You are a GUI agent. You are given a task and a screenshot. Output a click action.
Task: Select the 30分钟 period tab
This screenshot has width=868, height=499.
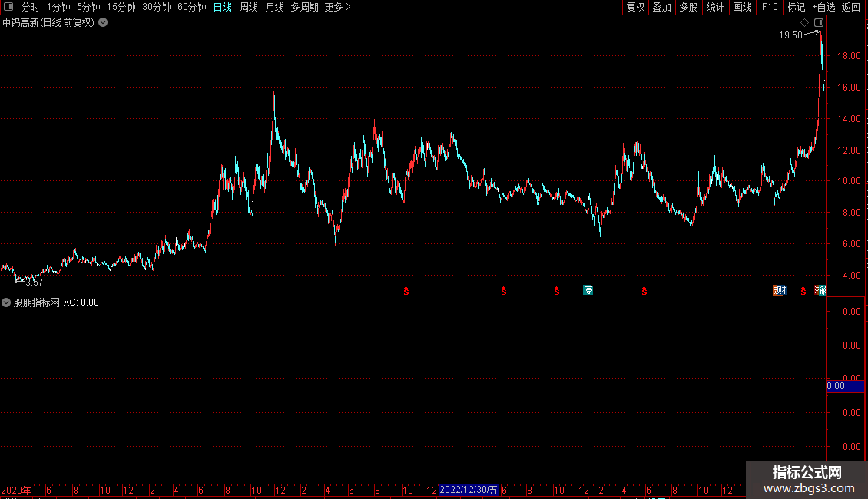(157, 7)
